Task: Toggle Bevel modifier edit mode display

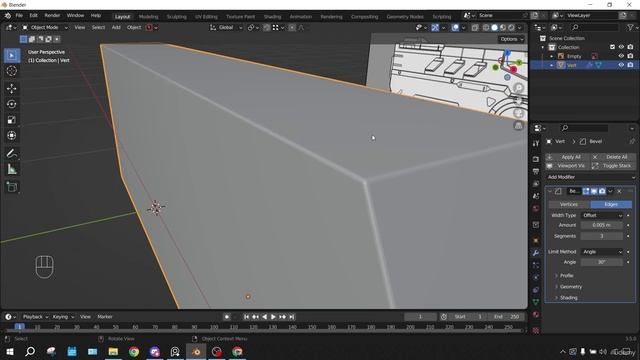Action: tap(586, 191)
